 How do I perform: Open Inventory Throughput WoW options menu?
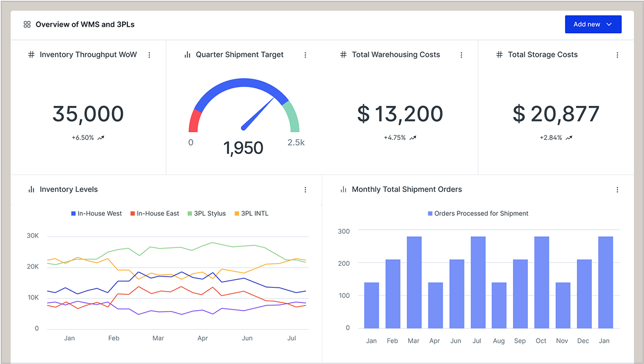click(149, 55)
